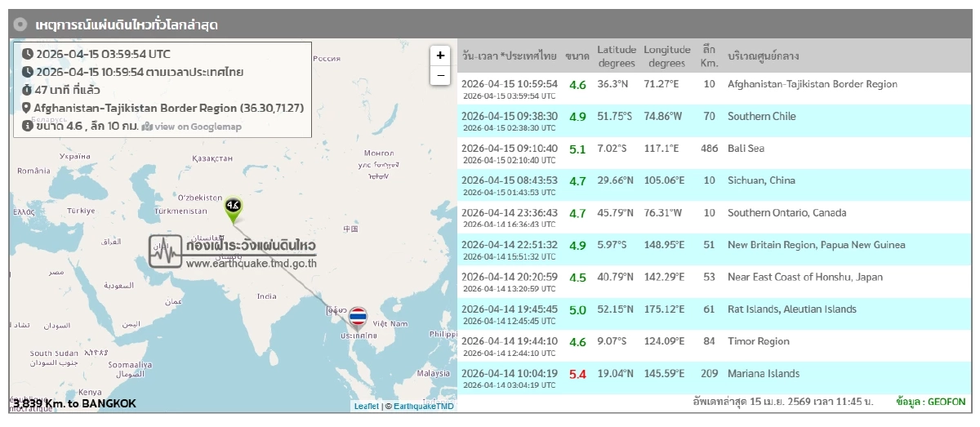The width and height of the screenshot is (980, 427).
Task: Click the 5.4 magnitude value in red
Action: click(x=577, y=375)
